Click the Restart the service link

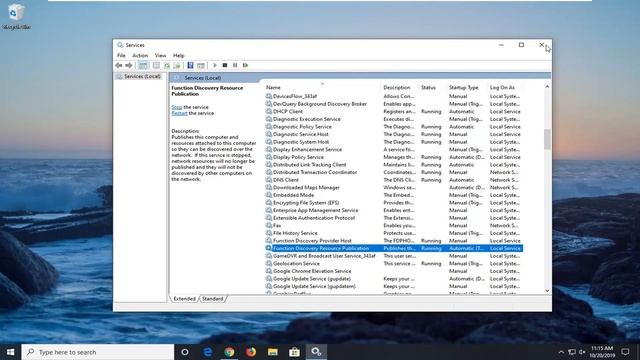[x=179, y=113]
